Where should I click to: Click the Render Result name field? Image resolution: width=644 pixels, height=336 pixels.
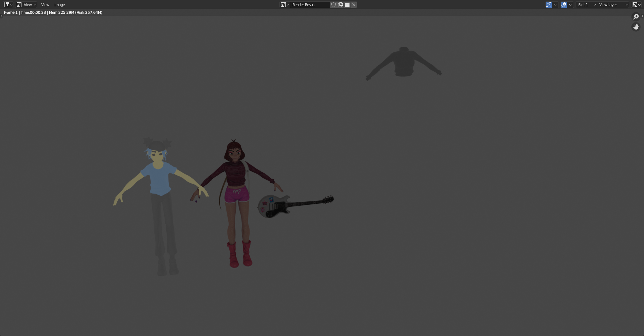(310, 5)
